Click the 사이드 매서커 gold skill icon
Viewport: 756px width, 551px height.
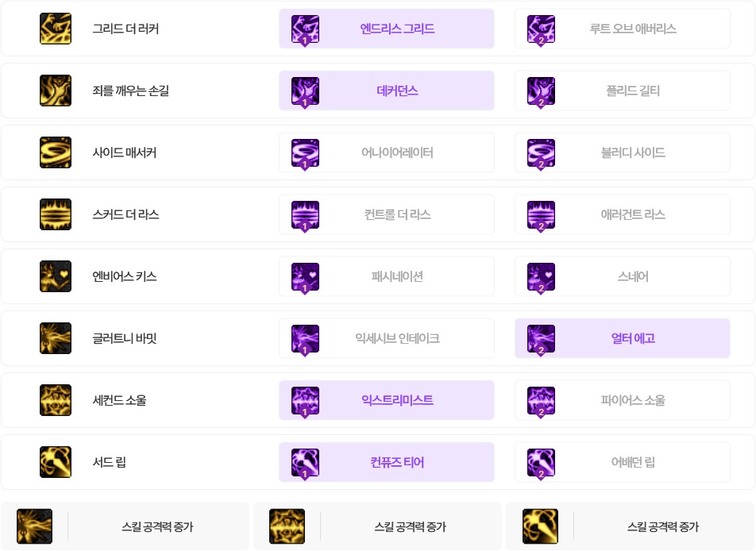pos(56,152)
